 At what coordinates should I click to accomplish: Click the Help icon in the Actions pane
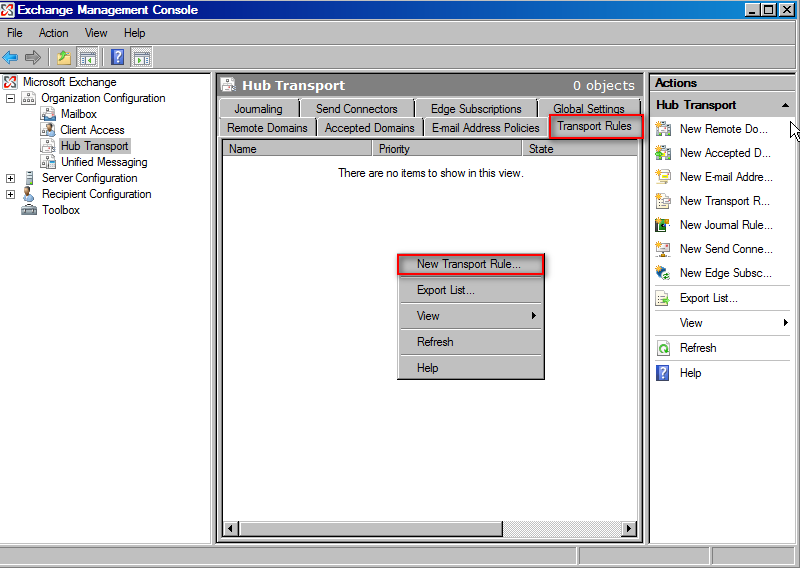point(663,373)
